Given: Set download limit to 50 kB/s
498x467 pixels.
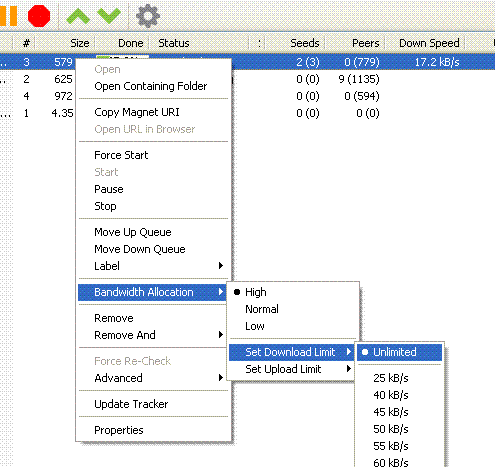Looking at the screenshot, I should click(391, 429).
